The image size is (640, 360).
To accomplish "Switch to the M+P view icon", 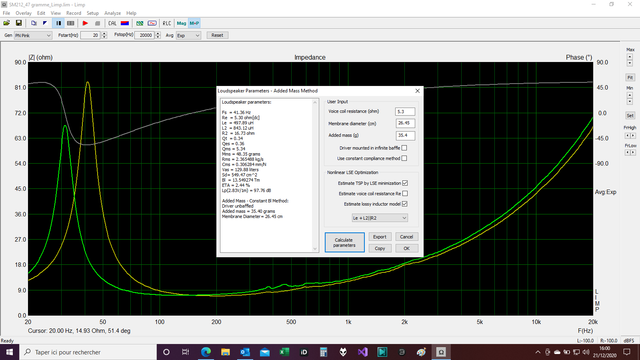I will tap(194, 23).
